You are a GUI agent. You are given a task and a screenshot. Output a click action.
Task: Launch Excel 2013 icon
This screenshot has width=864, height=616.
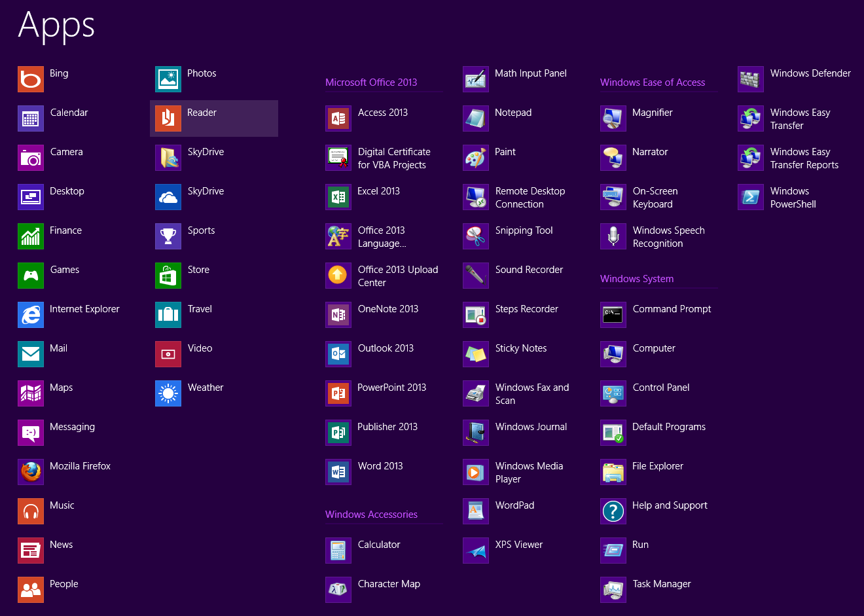(x=338, y=197)
